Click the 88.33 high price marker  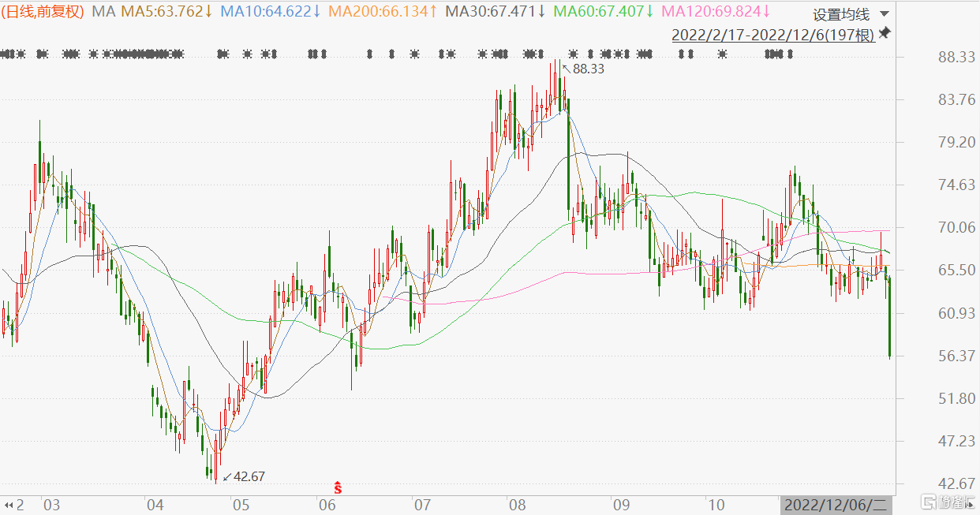coord(587,69)
